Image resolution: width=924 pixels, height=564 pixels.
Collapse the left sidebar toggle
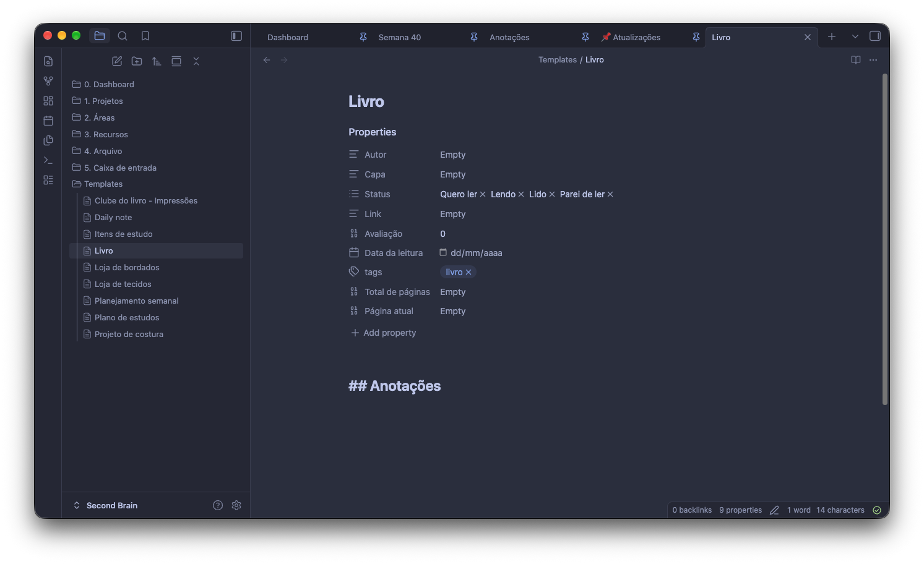click(x=236, y=36)
